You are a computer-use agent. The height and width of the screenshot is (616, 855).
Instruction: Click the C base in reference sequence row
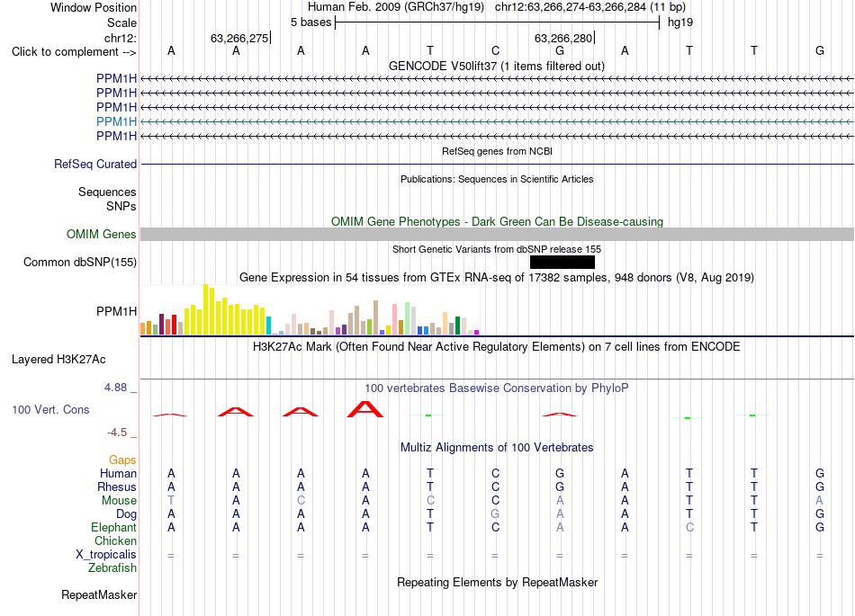pyautogui.click(x=495, y=50)
